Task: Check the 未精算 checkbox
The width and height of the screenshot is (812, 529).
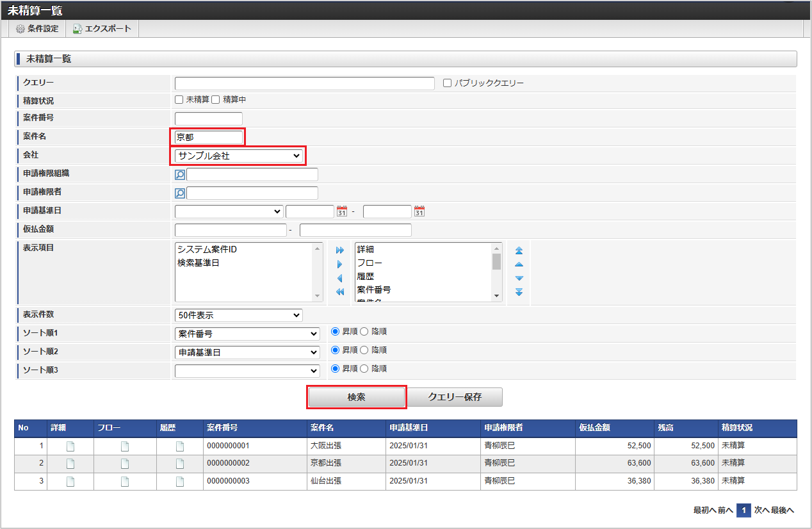Action: pos(179,100)
